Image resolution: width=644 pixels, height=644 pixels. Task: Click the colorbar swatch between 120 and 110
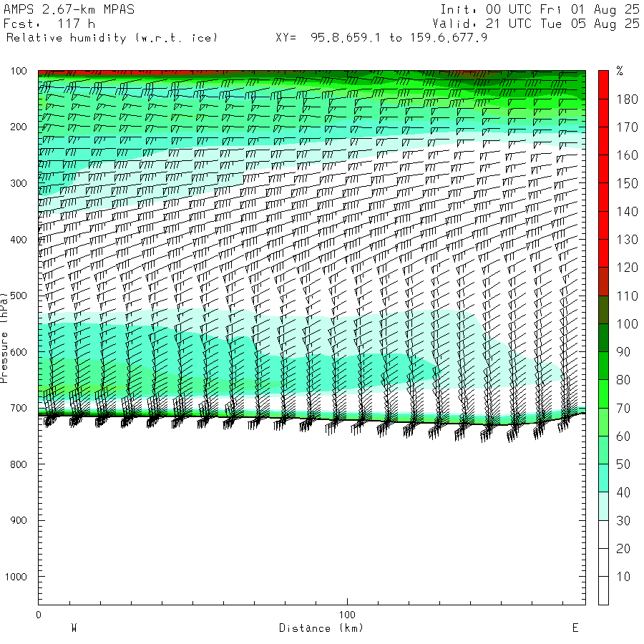click(x=603, y=282)
